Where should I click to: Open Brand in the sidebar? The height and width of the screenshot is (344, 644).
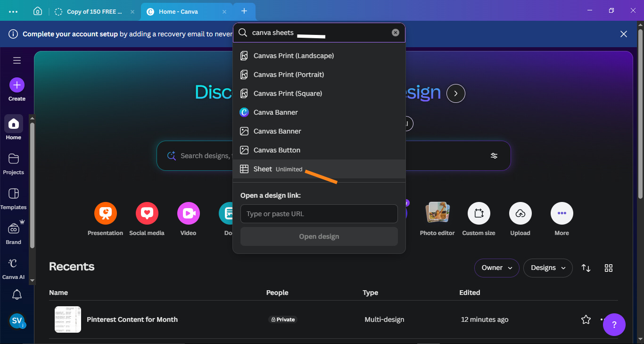(x=14, y=233)
